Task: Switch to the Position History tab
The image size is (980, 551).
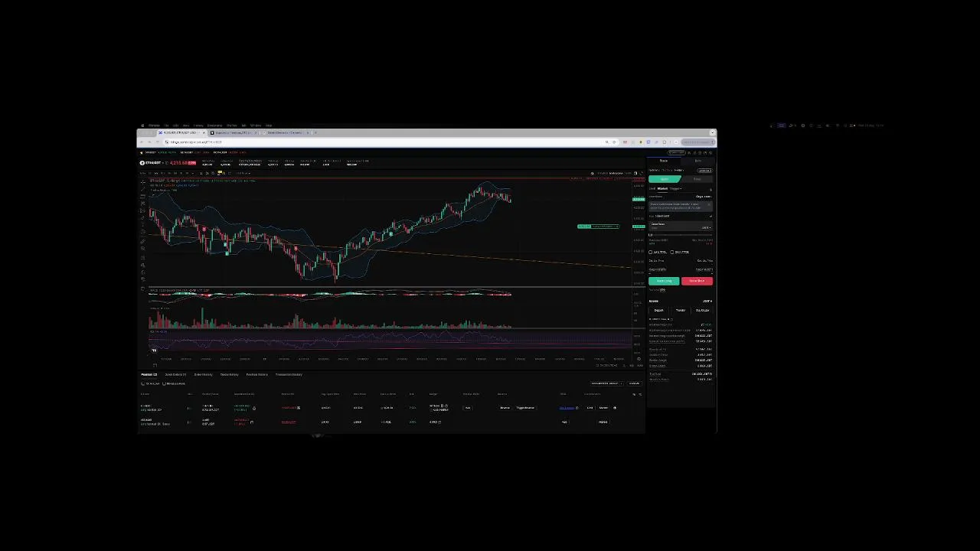Action: click(256, 375)
